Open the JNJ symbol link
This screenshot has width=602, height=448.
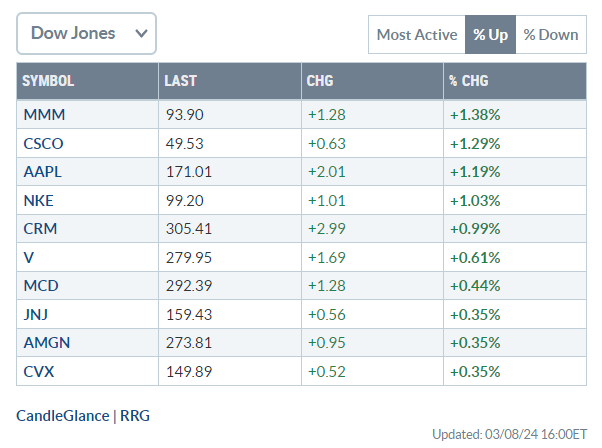click(36, 314)
